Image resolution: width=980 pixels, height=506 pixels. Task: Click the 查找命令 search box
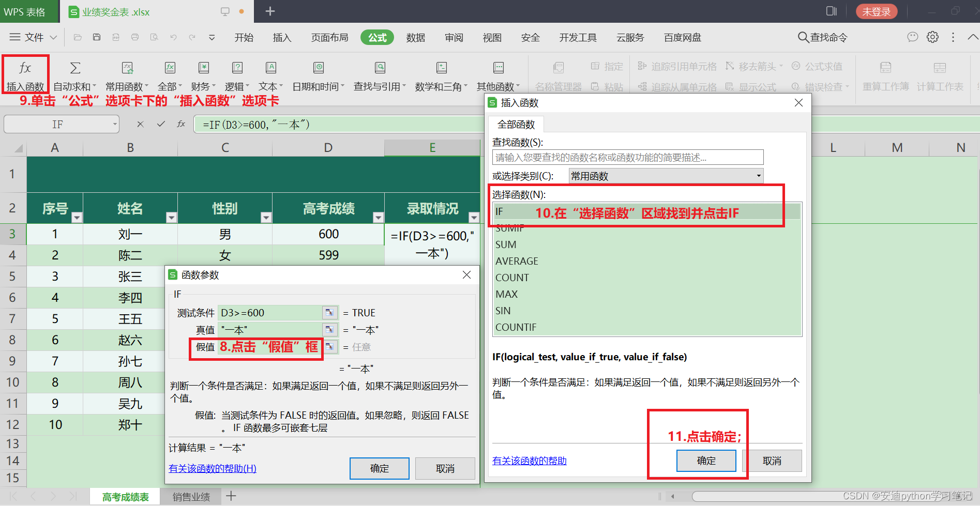(822, 37)
